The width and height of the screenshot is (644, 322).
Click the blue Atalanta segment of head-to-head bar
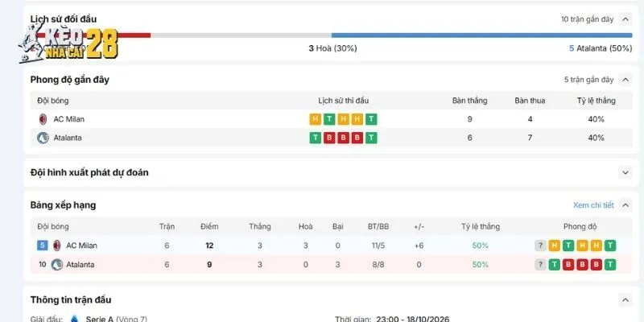(481, 35)
